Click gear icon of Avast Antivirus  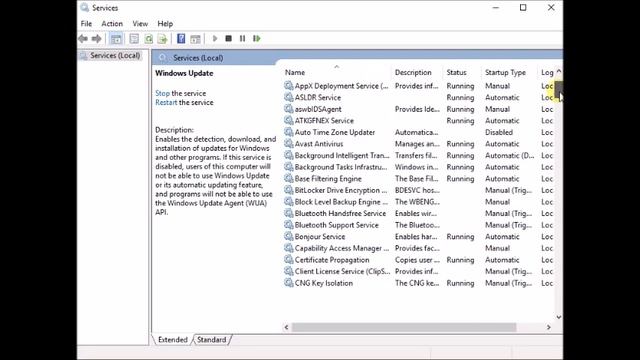(289, 144)
